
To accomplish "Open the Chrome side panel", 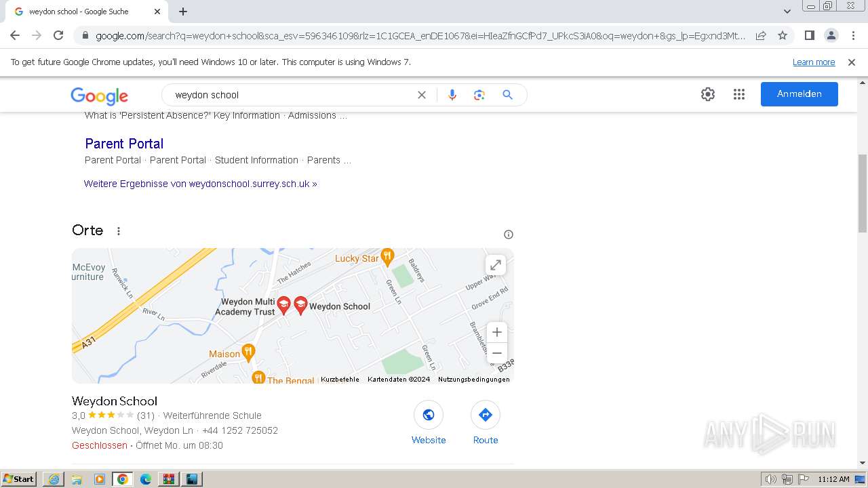I will (809, 35).
